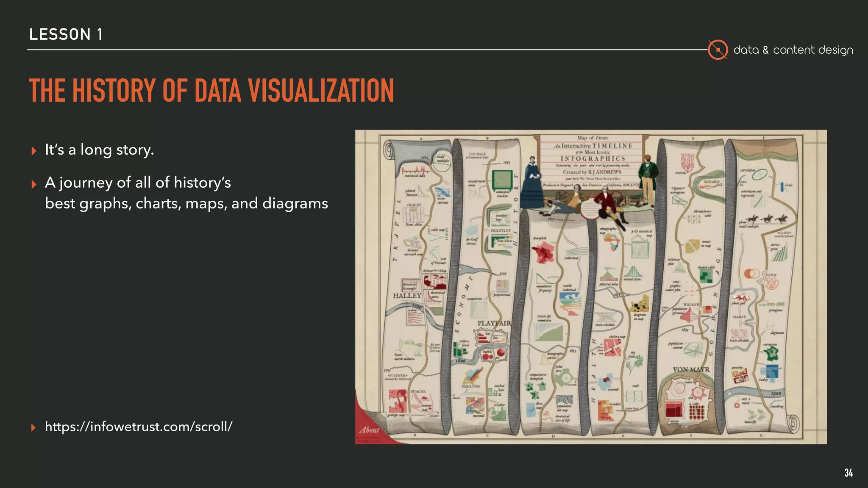The height and width of the screenshot is (488, 868).
Task: Click the 'About' corner on the infographic
Action: coord(370,430)
